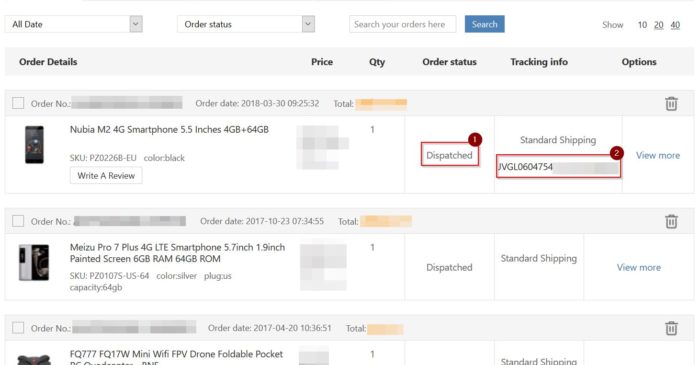Click the arrow of the Order status combo box

[308, 24]
